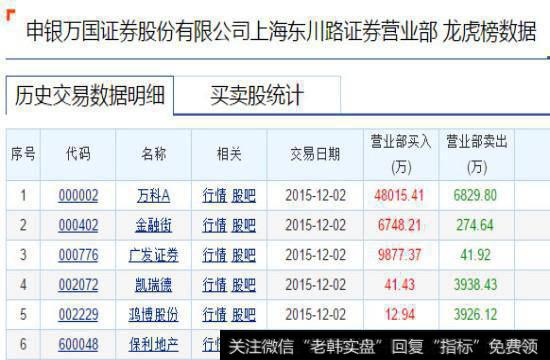550x360 pixels.
Task: Open stock code 000776 link
Action: click(78, 255)
